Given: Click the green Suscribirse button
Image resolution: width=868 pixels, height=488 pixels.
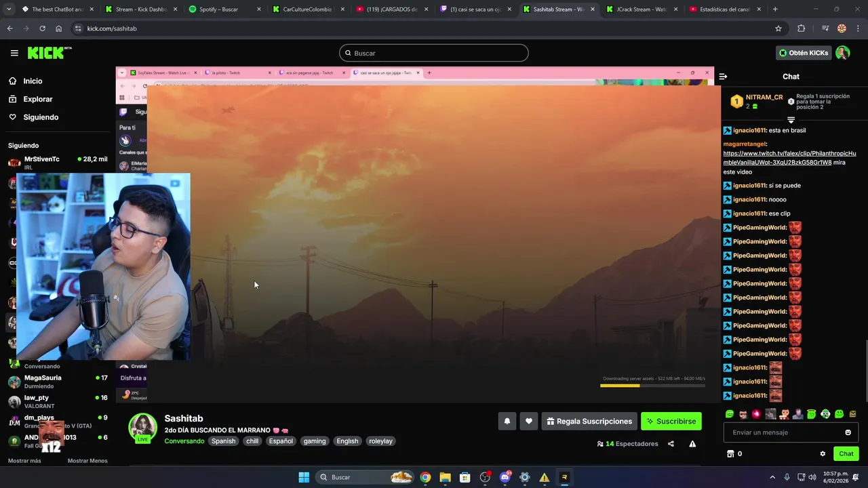Looking at the screenshot, I should (x=671, y=421).
